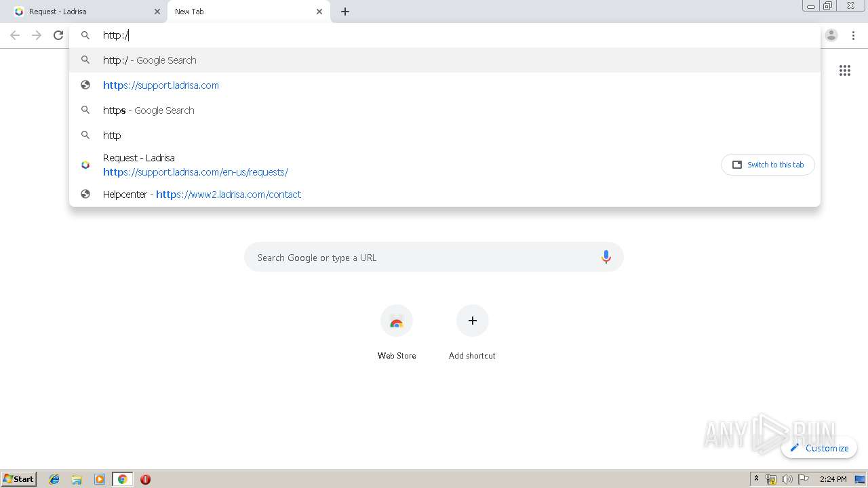Open media player taskbar icon
Viewport: 868px width, 488px height.
coord(100,479)
